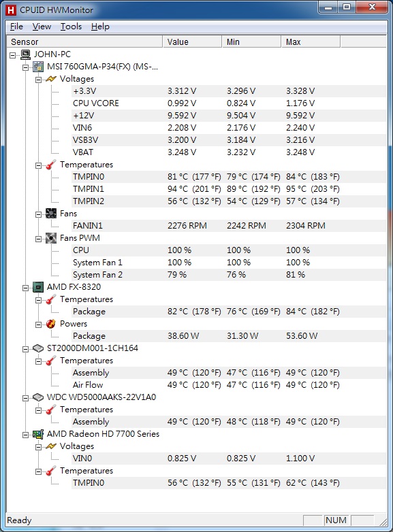Collapse the WDC WD5000AAKS-22V1A0 node
393x532 pixels.
point(25,398)
